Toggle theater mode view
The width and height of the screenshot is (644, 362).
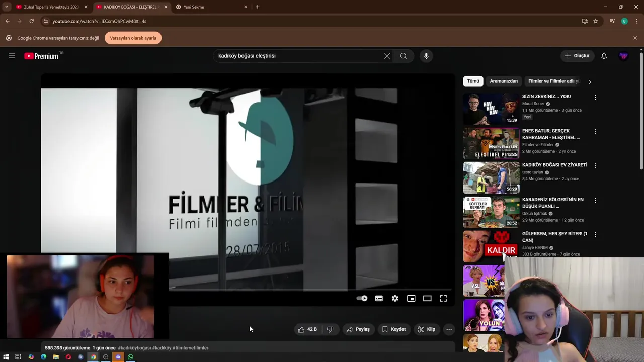(x=427, y=298)
